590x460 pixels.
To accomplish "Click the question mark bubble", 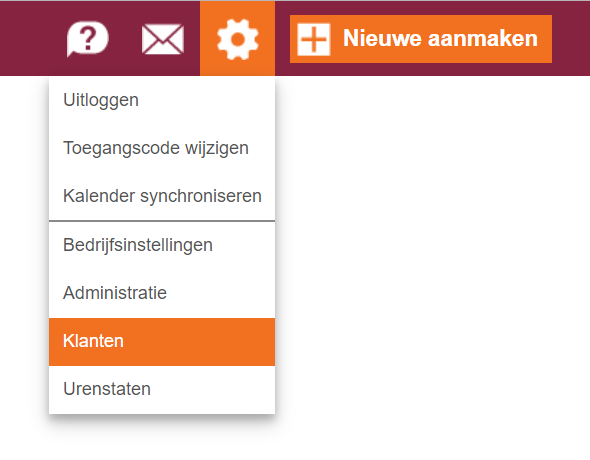I will click(88, 39).
